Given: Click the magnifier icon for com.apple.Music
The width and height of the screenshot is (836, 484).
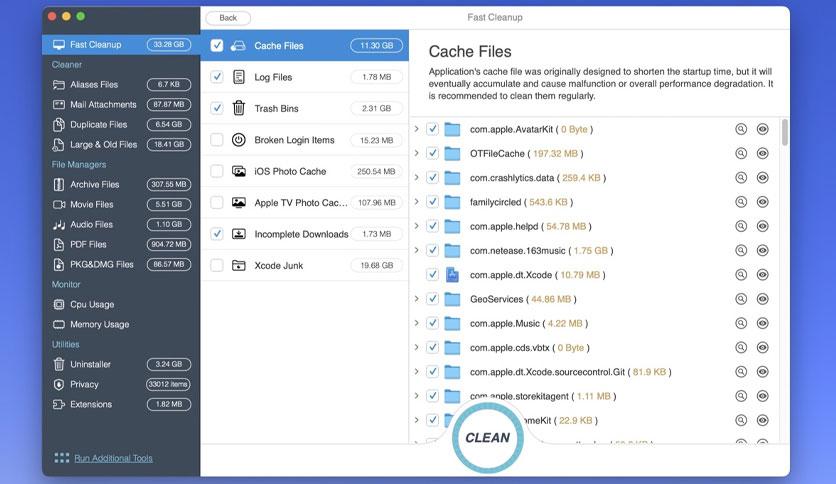Looking at the screenshot, I should click(x=741, y=323).
